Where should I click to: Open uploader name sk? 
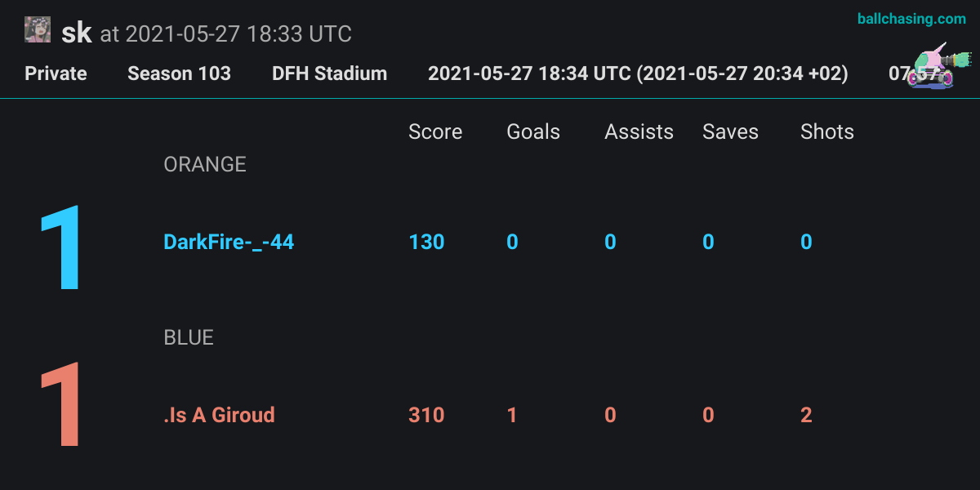(x=77, y=33)
